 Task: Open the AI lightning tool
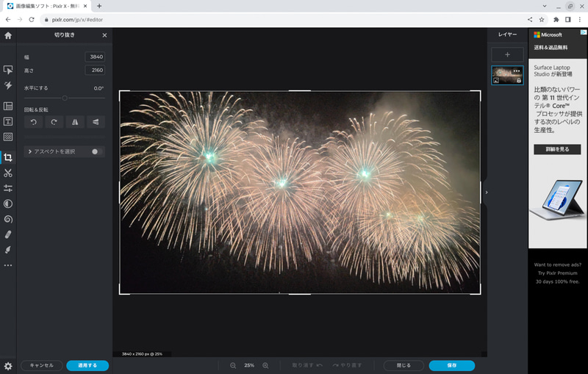pos(8,85)
